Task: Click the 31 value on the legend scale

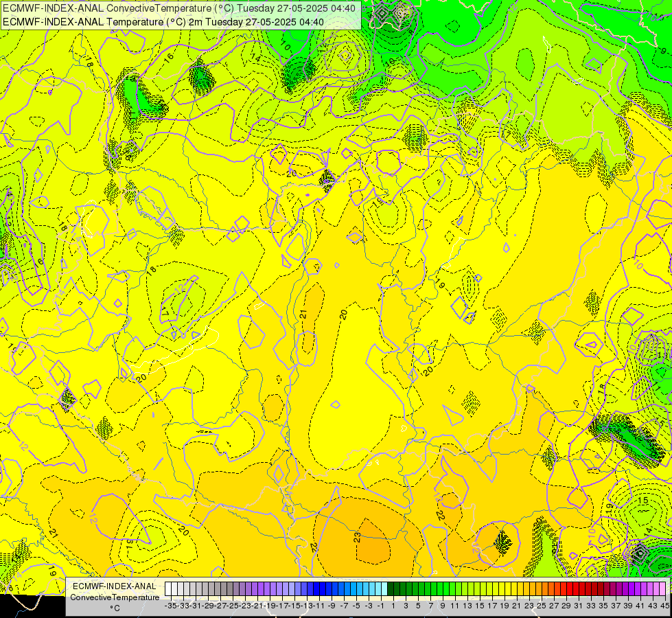Action: (579, 606)
